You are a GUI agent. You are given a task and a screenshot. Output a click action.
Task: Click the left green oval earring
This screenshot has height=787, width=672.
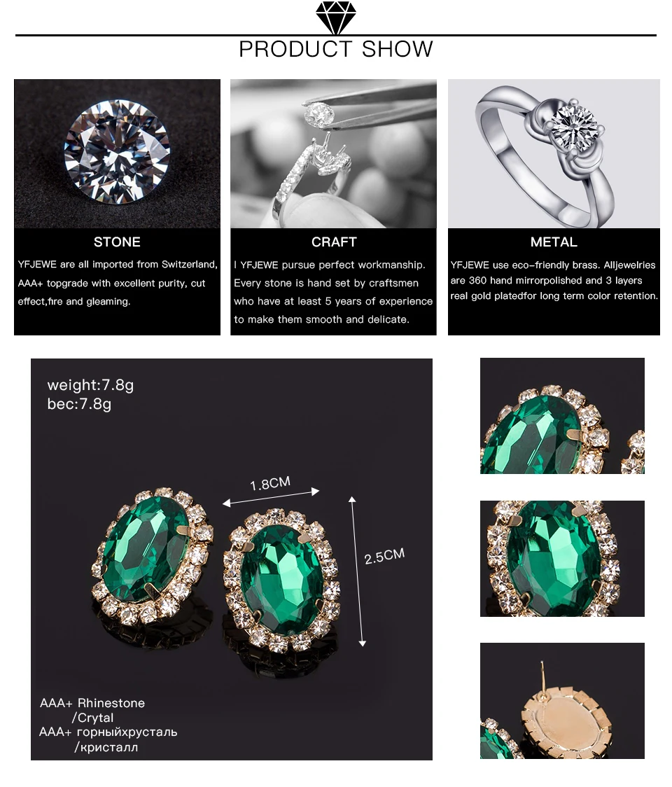pos(152,555)
